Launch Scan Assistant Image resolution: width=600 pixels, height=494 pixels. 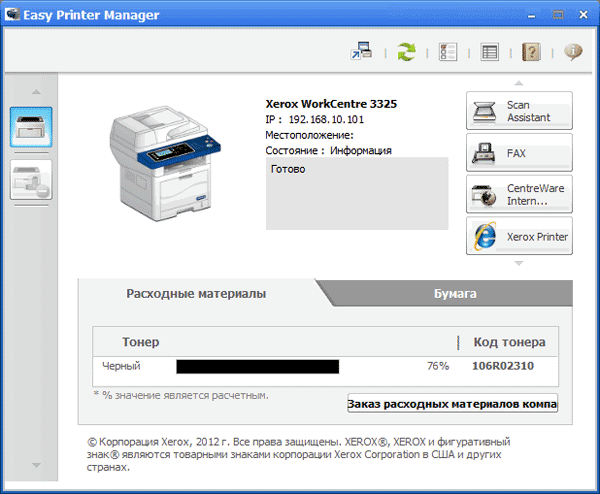tap(519, 111)
